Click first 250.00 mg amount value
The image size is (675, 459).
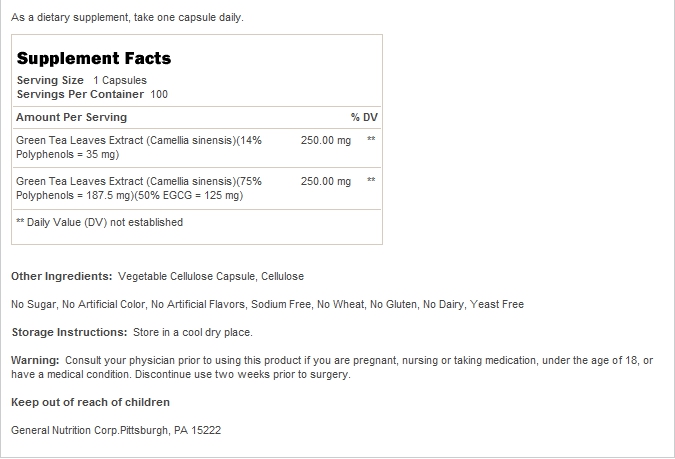coord(326,140)
